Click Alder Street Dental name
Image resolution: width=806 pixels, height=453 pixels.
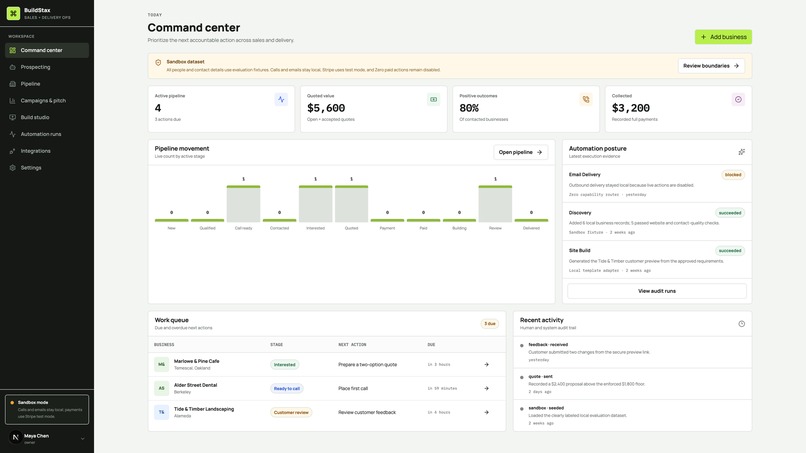click(x=195, y=385)
